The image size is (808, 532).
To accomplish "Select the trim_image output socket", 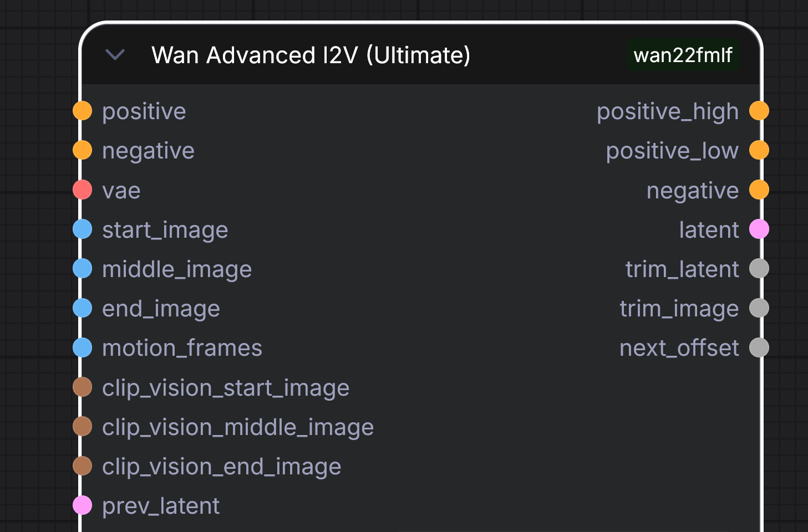I will [x=759, y=308].
